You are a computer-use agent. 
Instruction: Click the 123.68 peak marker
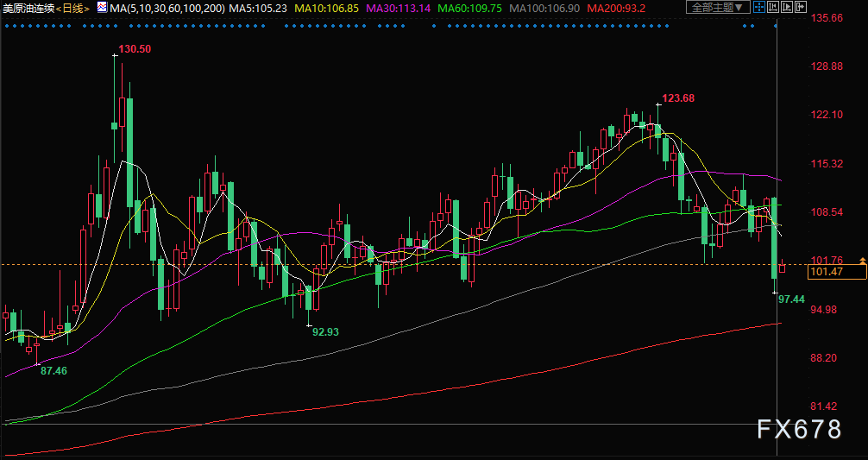click(x=678, y=98)
